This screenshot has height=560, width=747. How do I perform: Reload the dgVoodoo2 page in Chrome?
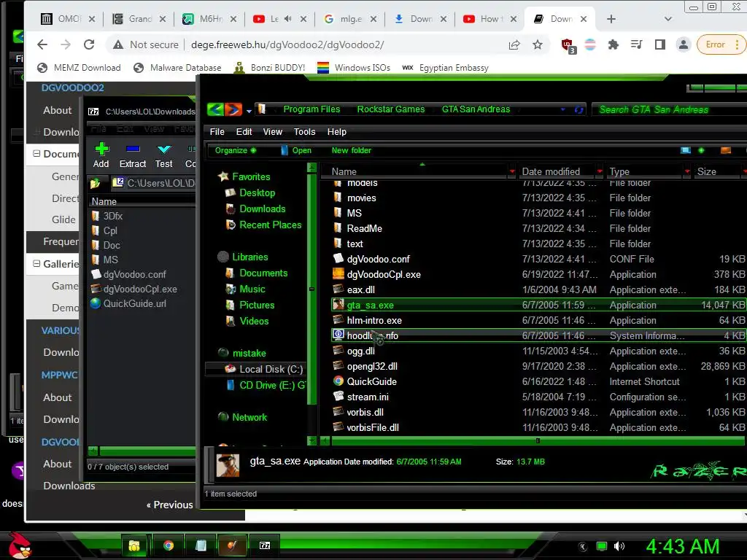click(89, 44)
